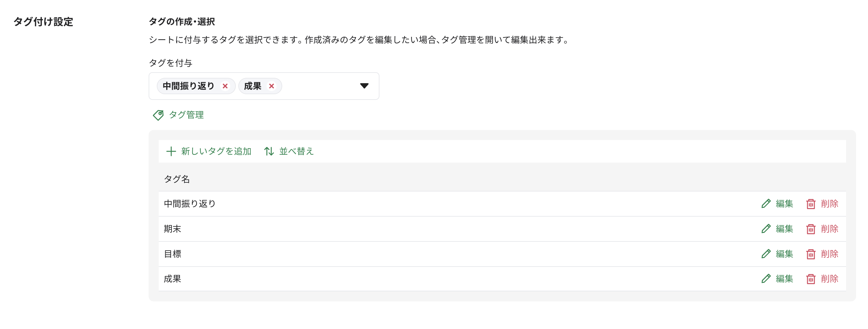This screenshot has width=868, height=329.
Task: Click trash icon for 目標 row
Action: (x=810, y=254)
